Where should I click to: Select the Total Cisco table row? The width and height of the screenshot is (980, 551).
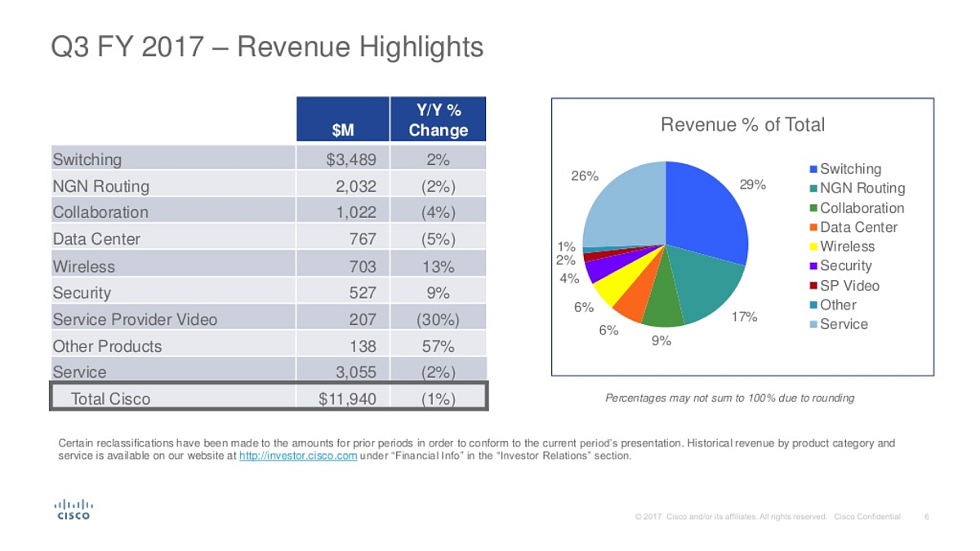point(269,396)
